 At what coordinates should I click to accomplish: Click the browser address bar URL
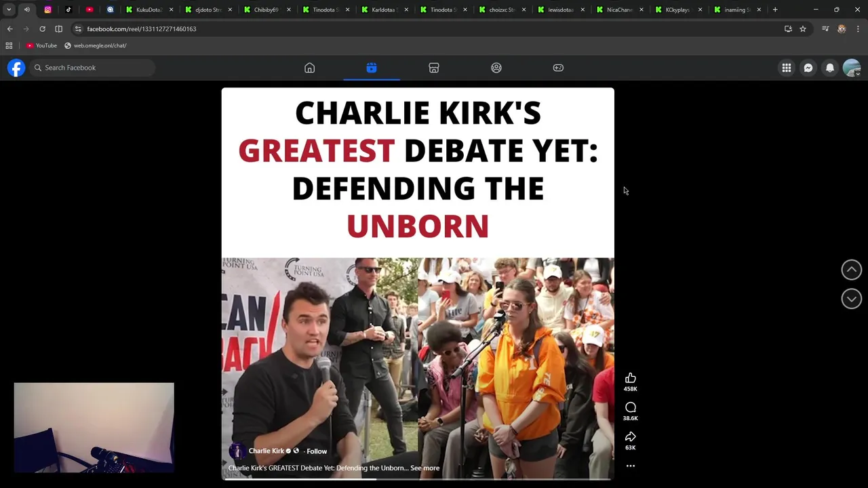pyautogui.click(x=142, y=29)
